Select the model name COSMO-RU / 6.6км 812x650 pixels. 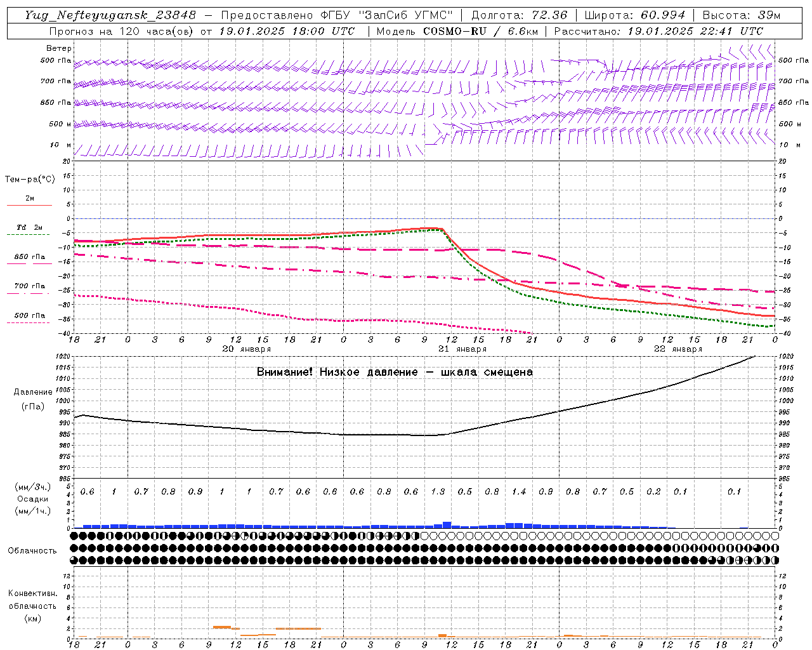[x=480, y=31]
